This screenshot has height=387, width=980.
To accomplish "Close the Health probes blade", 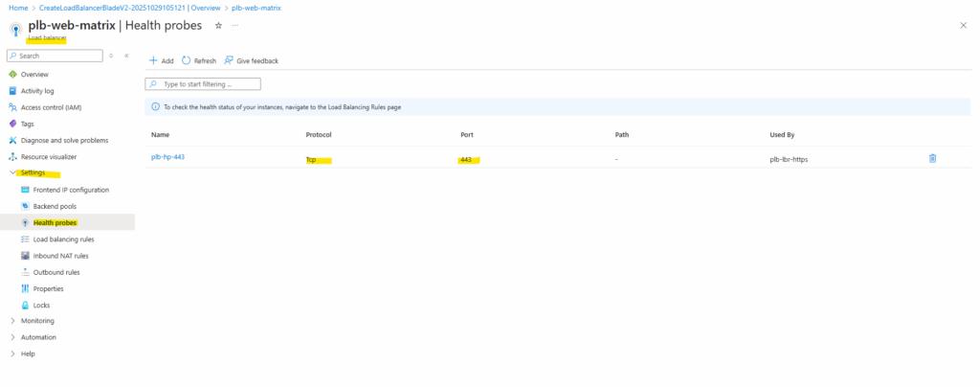I will (963, 25).
